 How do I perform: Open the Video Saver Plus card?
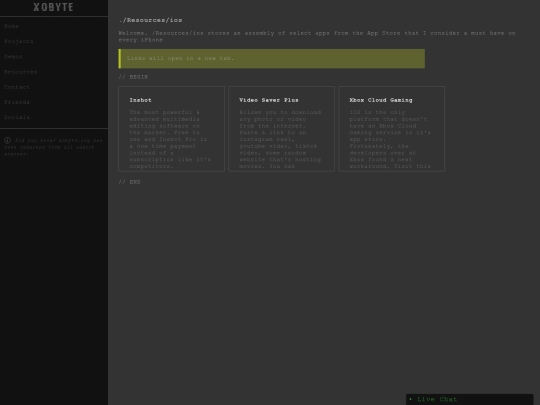281,129
